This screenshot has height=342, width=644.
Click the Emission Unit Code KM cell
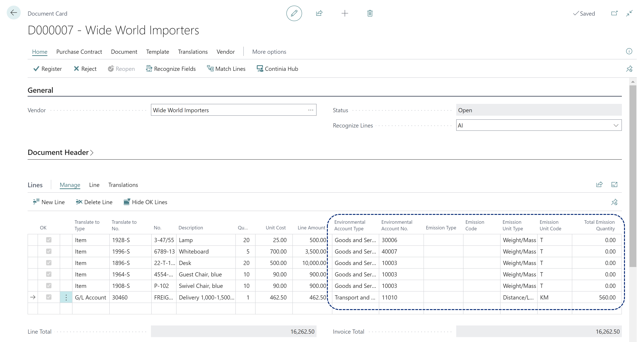[554, 297]
